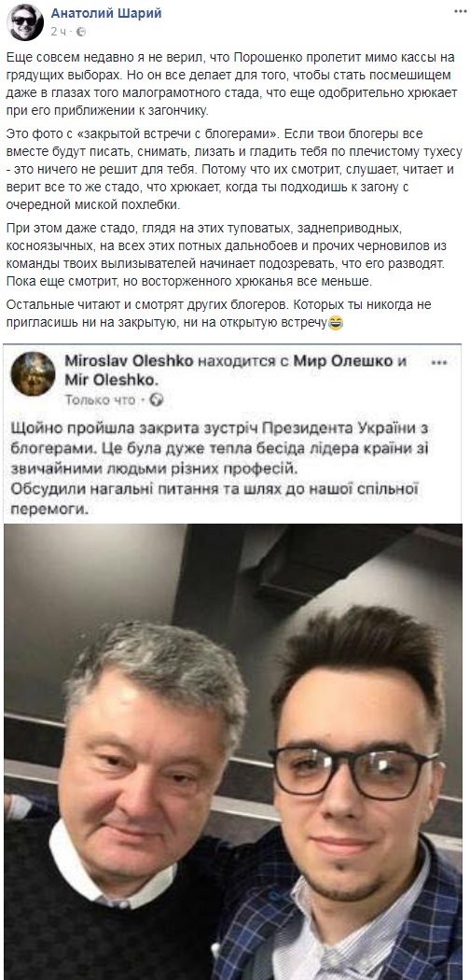The width and height of the screenshot is (470, 980).
Task: Open the selfie photo in the shared post
Action: click(x=233, y=751)
